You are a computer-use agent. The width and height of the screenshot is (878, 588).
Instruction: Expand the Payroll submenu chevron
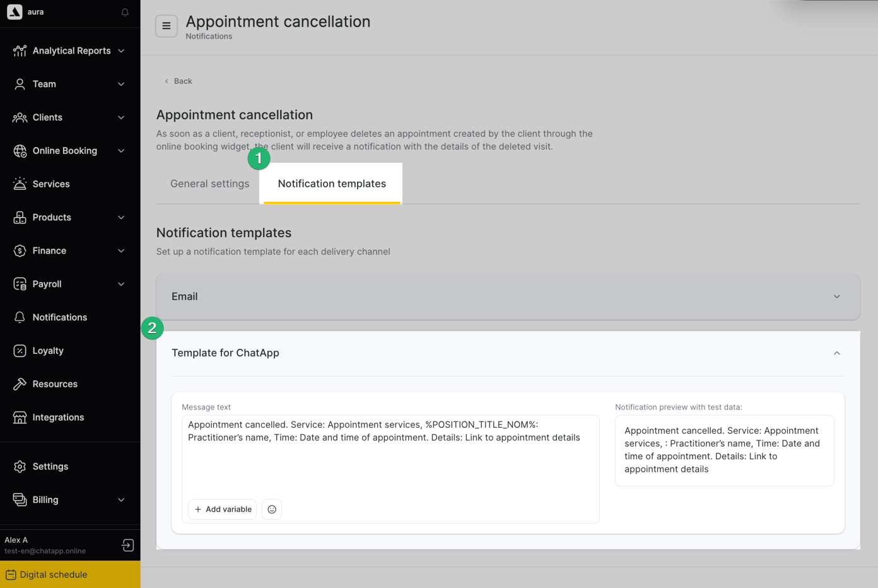coord(121,284)
